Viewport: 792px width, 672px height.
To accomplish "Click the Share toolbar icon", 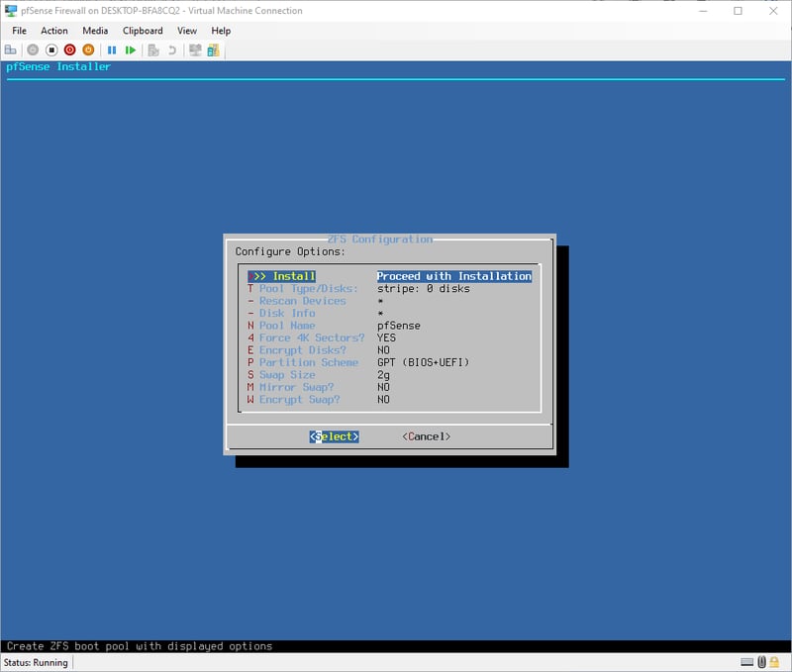I will pyautogui.click(x=214, y=49).
